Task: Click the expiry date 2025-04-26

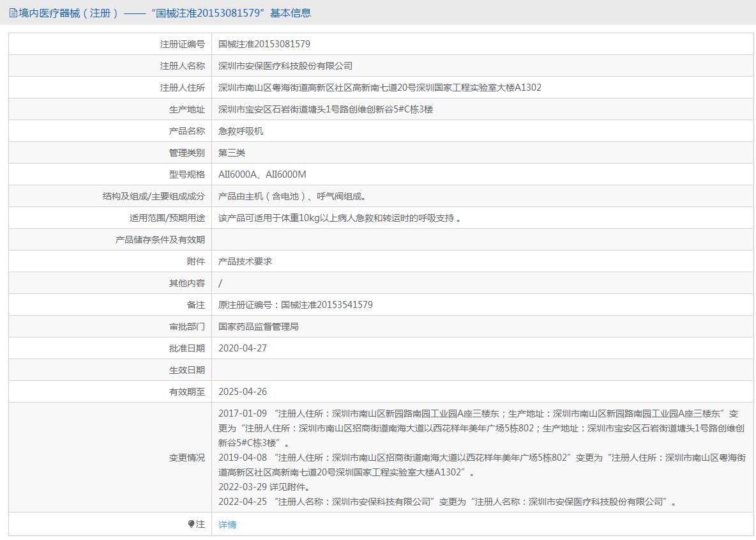Action: click(243, 392)
